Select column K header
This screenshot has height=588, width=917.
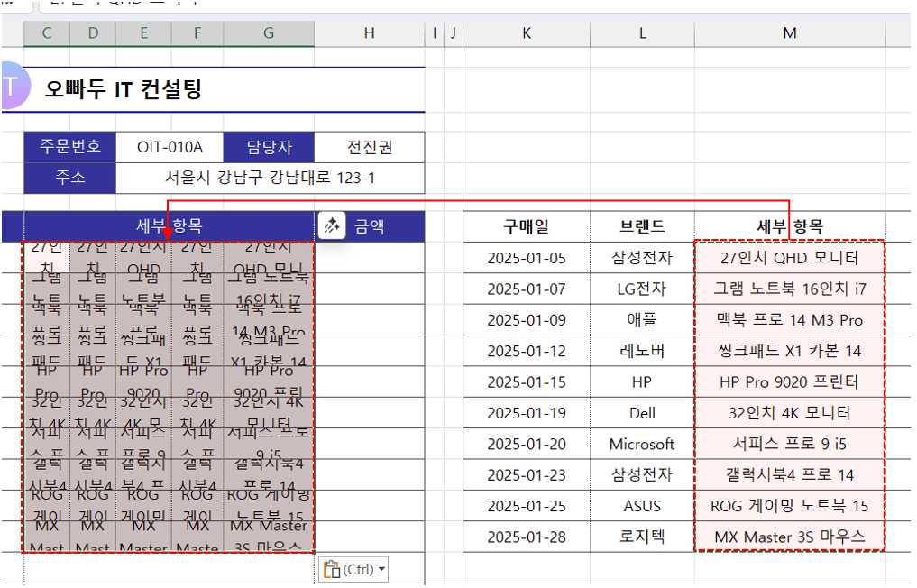527,33
